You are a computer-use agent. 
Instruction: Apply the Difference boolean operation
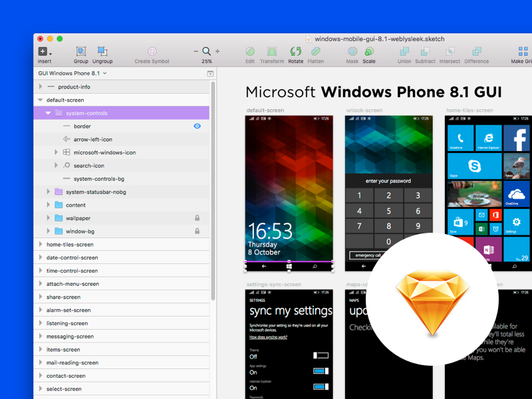coord(477,52)
